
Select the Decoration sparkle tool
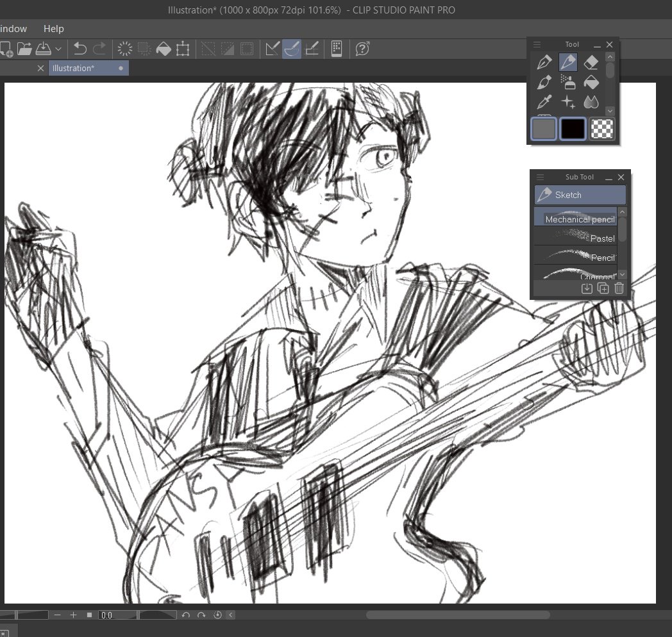tap(568, 102)
